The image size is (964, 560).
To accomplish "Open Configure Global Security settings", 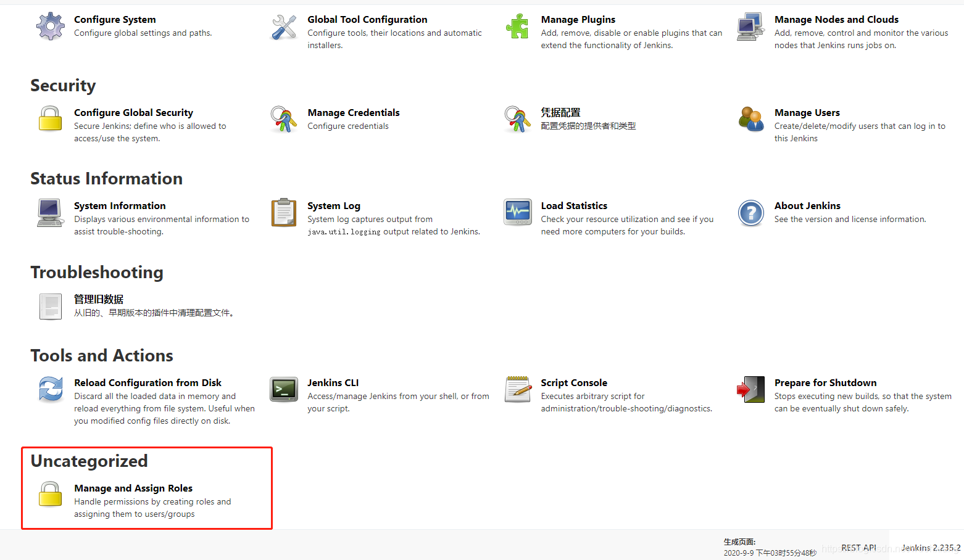I will click(x=133, y=113).
